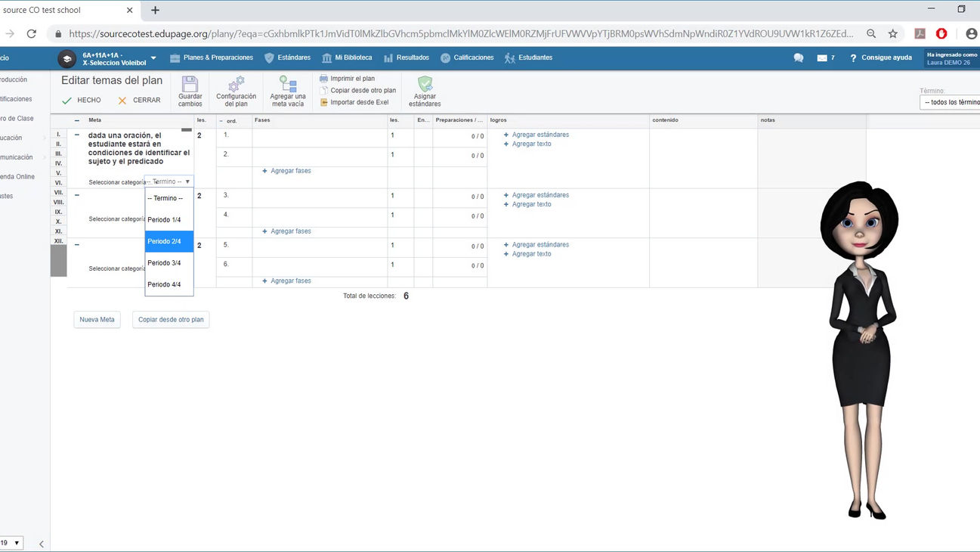Open the Calificaciones menu
Screen dimensions: 980x552
(467, 57)
